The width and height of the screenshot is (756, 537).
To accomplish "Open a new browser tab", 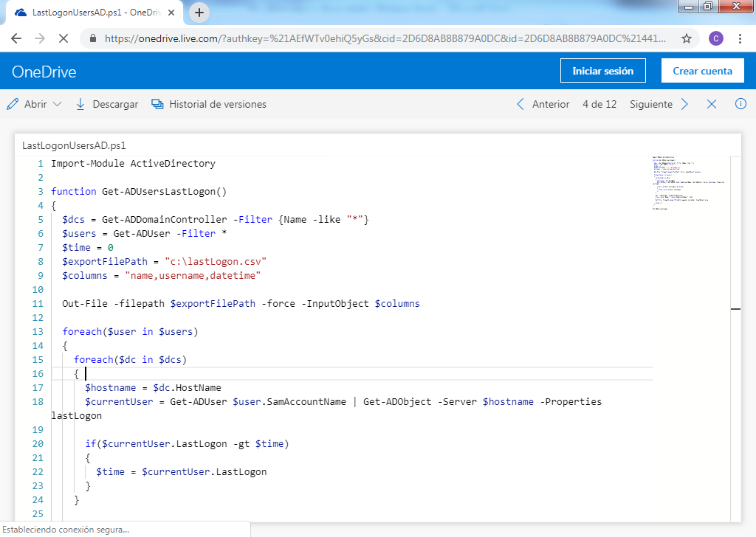I will tap(199, 13).
